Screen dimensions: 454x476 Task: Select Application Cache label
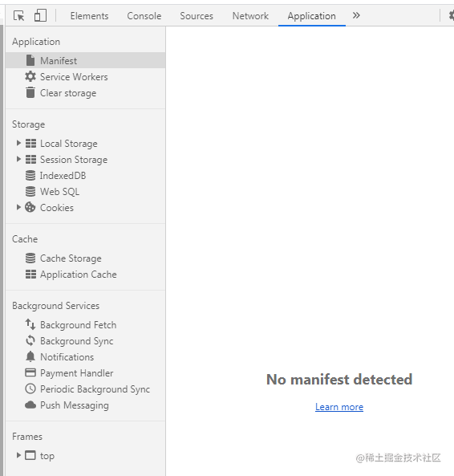coord(79,275)
